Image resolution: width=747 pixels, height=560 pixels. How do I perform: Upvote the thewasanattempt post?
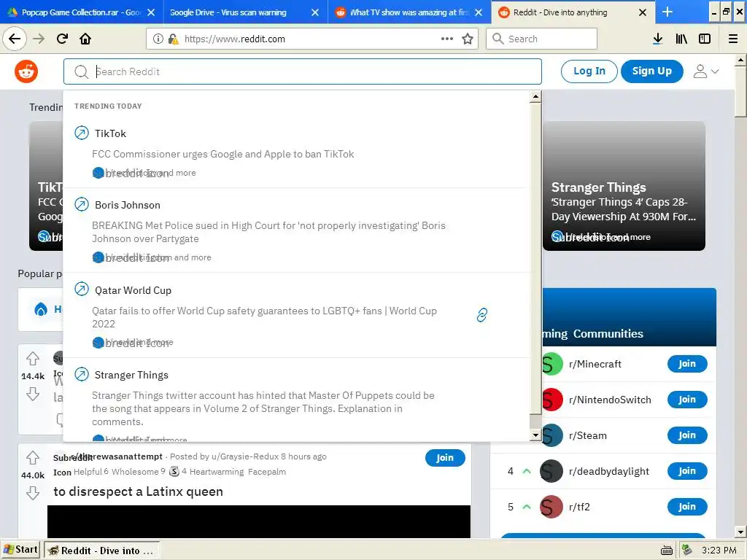pos(33,458)
